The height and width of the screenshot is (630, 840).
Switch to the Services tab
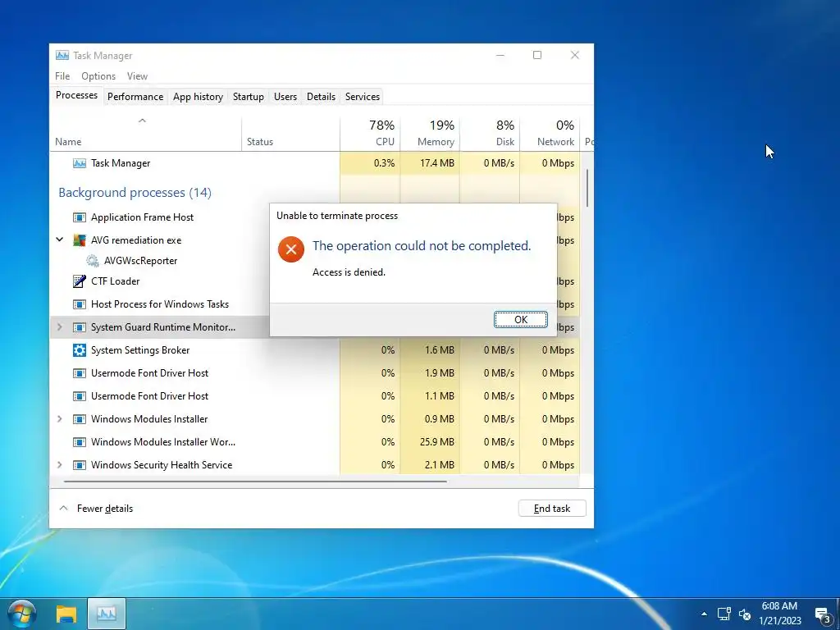click(x=362, y=97)
